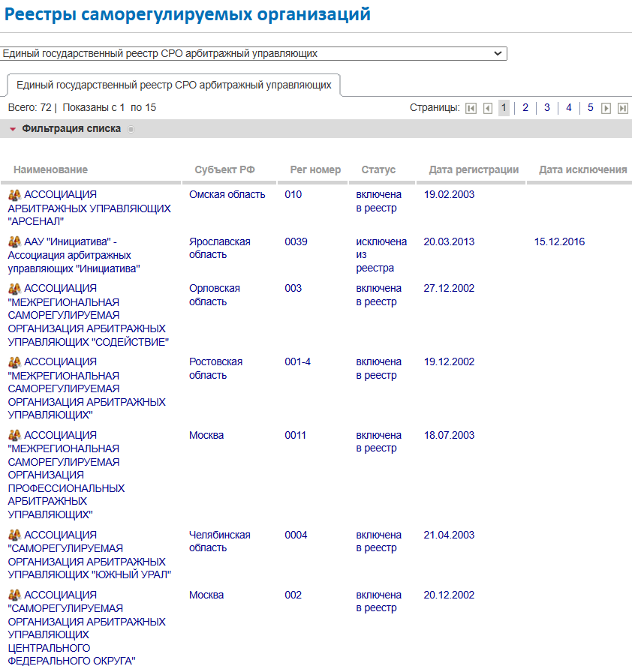Viewport: 632px width, 672px height.
Task: Click organization icon in Ростовская область row
Action: click(14, 362)
